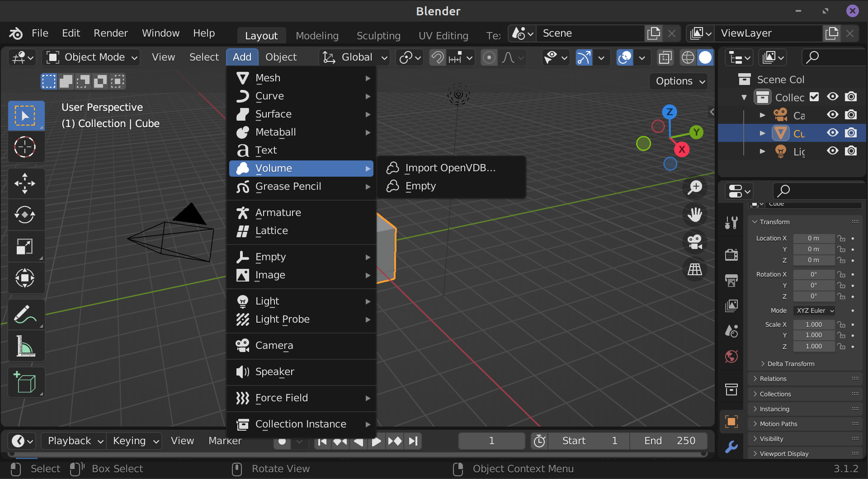Screen dimensions: 868x479
Task: Click the pan view hand icon
Action: 694,215
